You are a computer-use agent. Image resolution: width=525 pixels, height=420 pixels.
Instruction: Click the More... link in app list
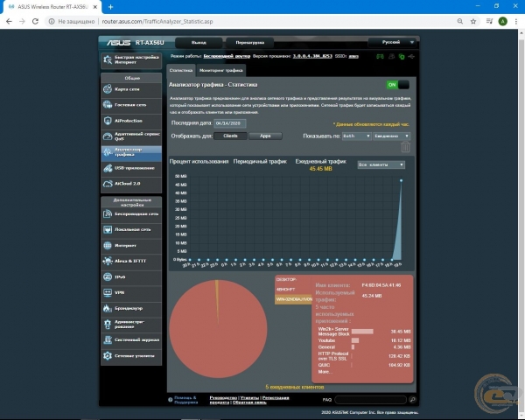pyautogui.click(x=325, y=372)
